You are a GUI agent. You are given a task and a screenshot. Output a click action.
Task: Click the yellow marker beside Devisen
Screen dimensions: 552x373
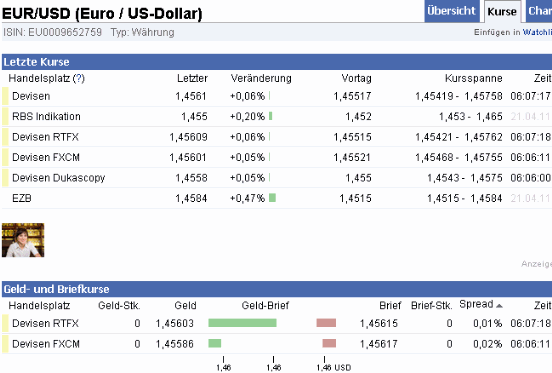click(x=5, y=96)
